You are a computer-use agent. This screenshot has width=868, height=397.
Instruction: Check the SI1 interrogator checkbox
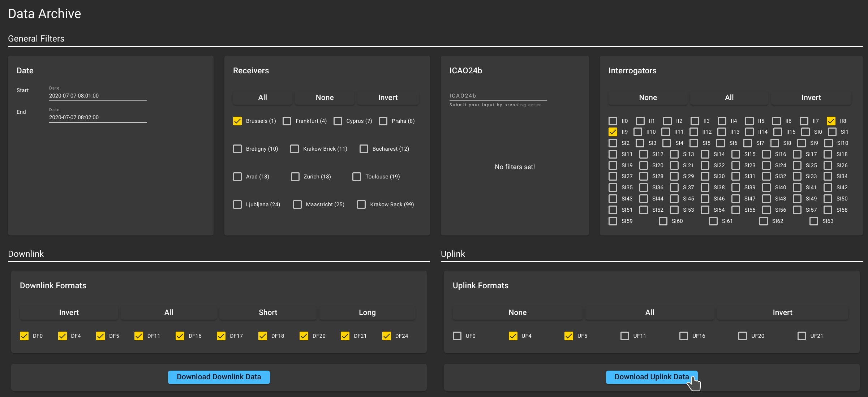[832, 132]
